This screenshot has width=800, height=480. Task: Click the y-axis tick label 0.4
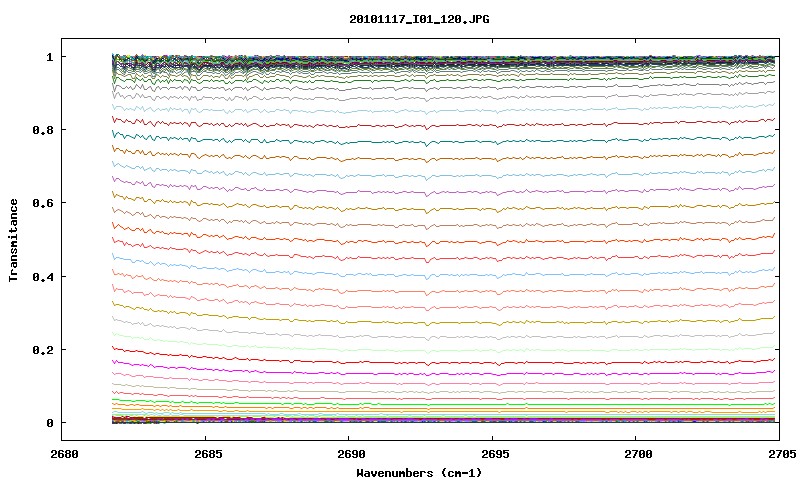[43, 276]
